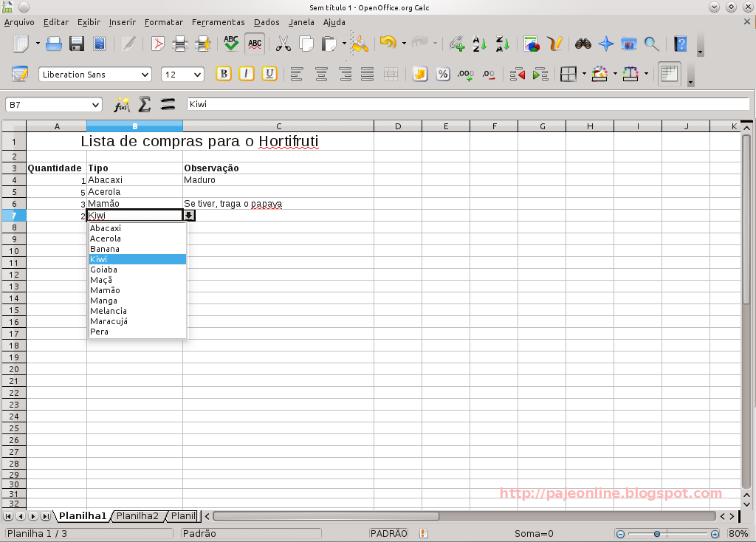Select Melancia in the dropdown list
Viewport: 756px width, 542px height.
(x=108, y=311)
